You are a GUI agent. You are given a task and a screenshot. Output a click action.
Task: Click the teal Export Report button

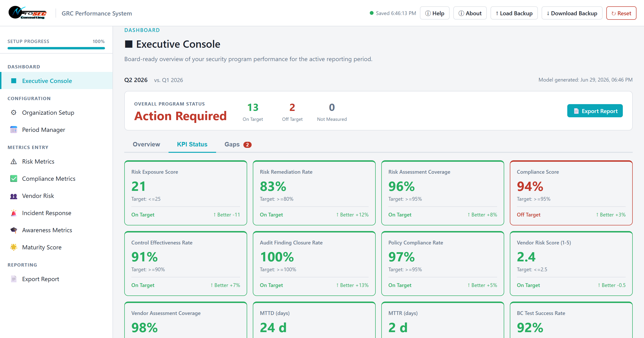coord(595,110)
